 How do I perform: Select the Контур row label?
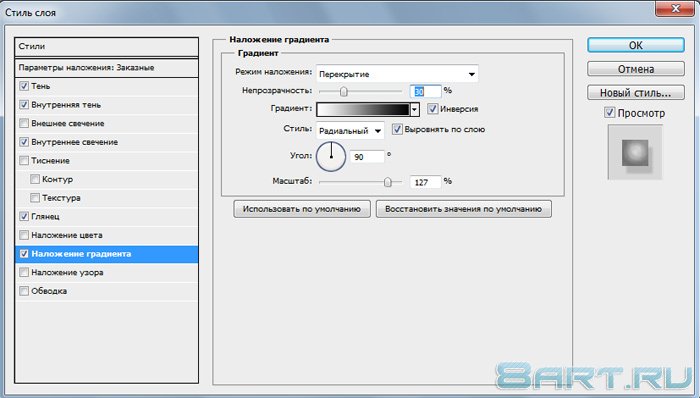point(57,179)
